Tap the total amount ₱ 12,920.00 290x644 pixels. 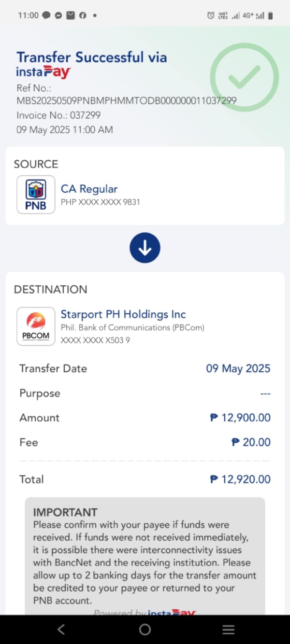tap(240, 479)
